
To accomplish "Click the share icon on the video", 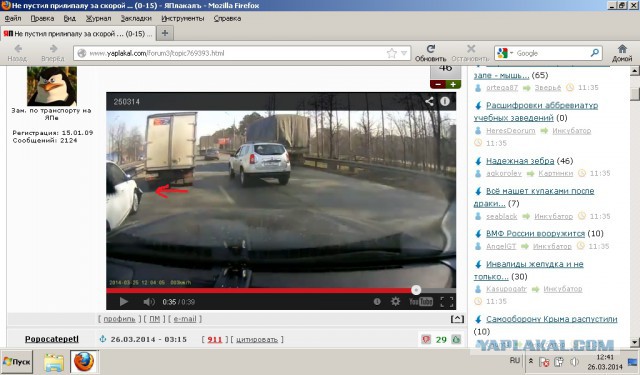I will 429,101.
